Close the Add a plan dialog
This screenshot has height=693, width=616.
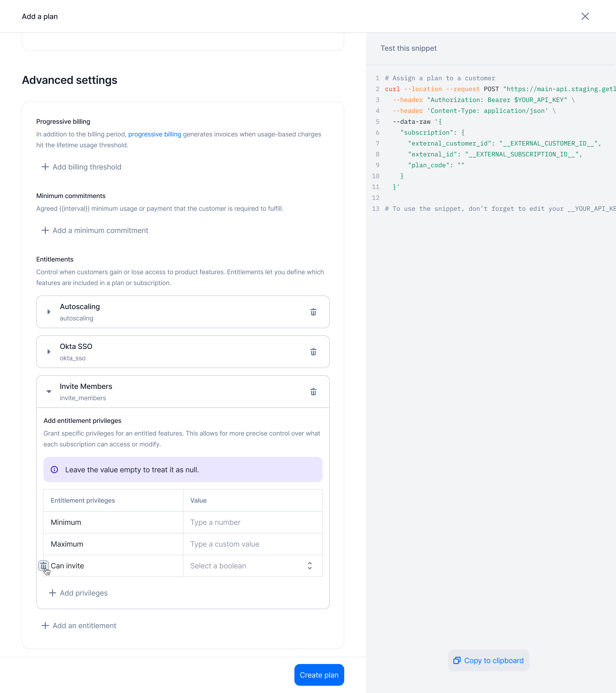click(x=585, y=16)
